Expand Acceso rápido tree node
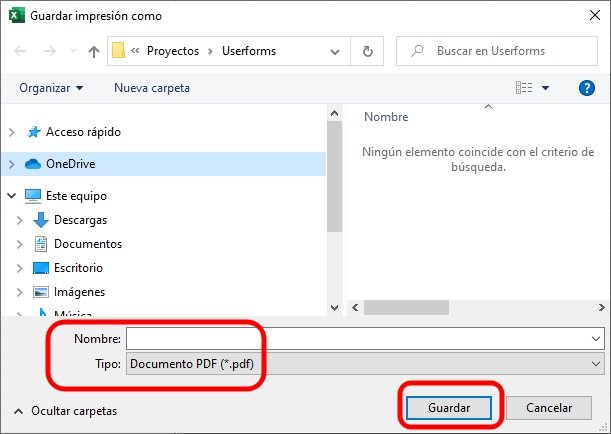611x434 pixels. (x=12, y=132)
